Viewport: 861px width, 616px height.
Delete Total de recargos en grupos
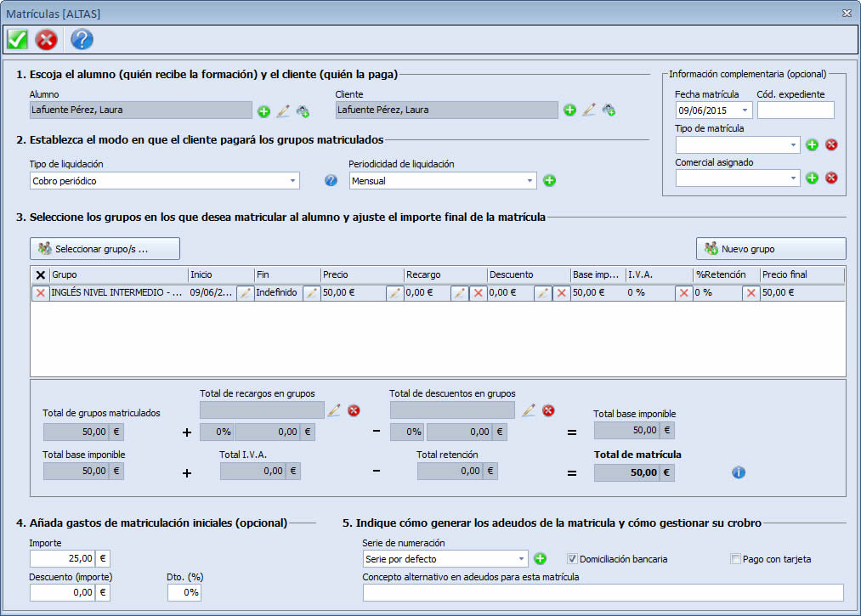tap(354, 410)
